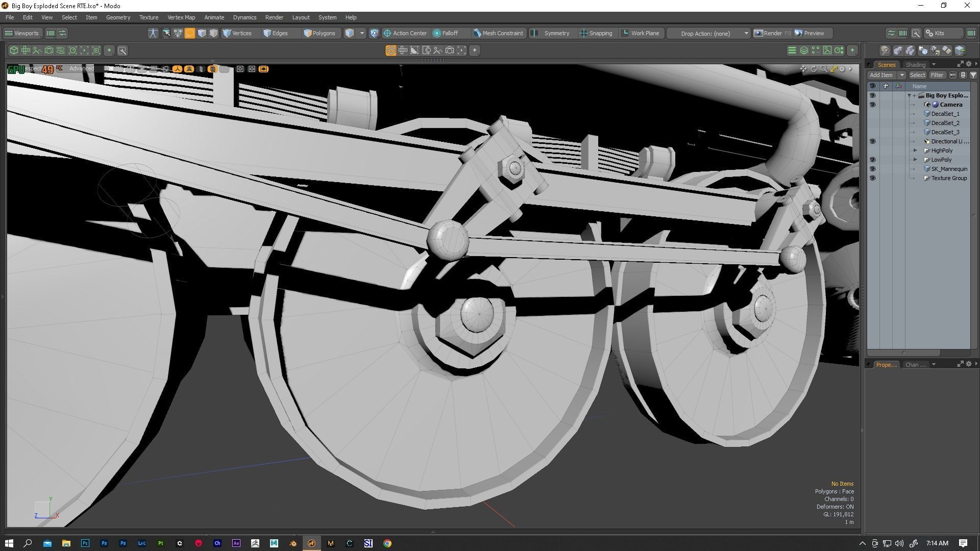Expand the HighPoly group
The width and height of the screenshot is (980, 551).
pyautogui.click(x=915, y=151)
